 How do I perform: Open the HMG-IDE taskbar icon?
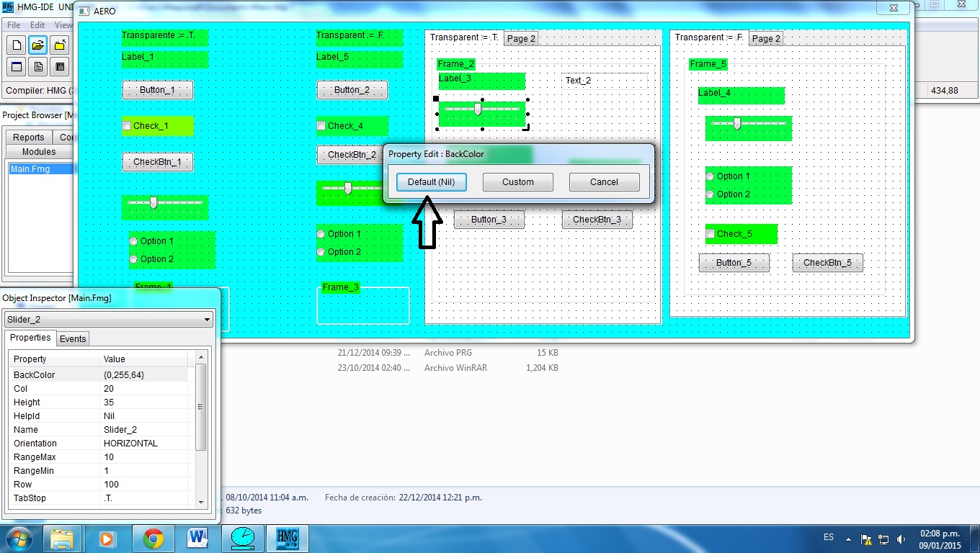point(287,538)
